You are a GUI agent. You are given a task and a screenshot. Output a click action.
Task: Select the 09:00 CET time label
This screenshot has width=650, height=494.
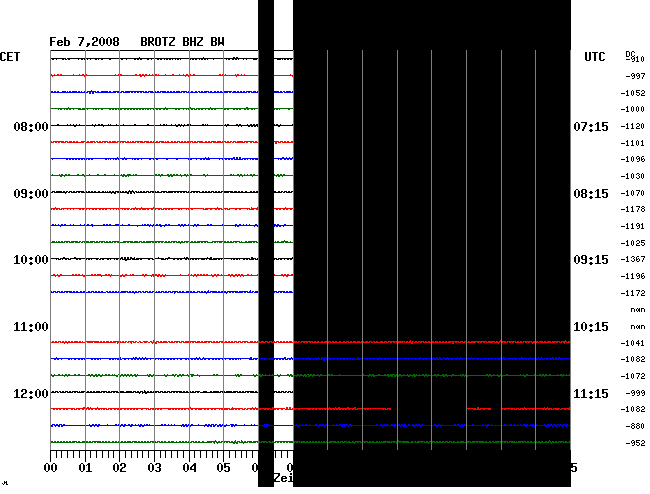pos(31,193)
